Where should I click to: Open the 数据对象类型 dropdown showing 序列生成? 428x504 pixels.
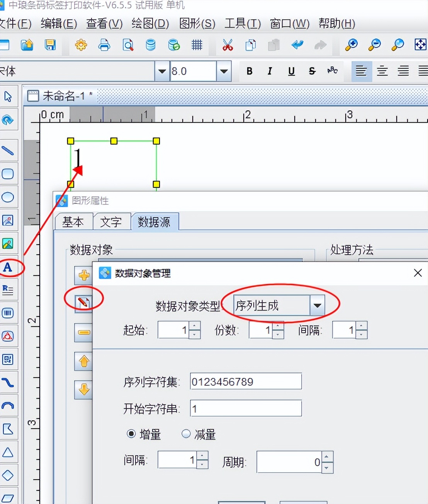tap(318, 305)
